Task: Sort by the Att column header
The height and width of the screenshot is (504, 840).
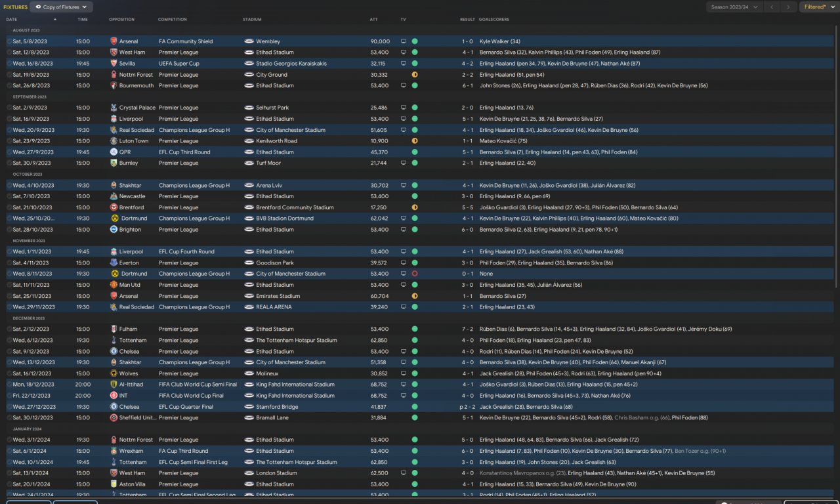Action: pyautogui.click(x=373, y=20)
